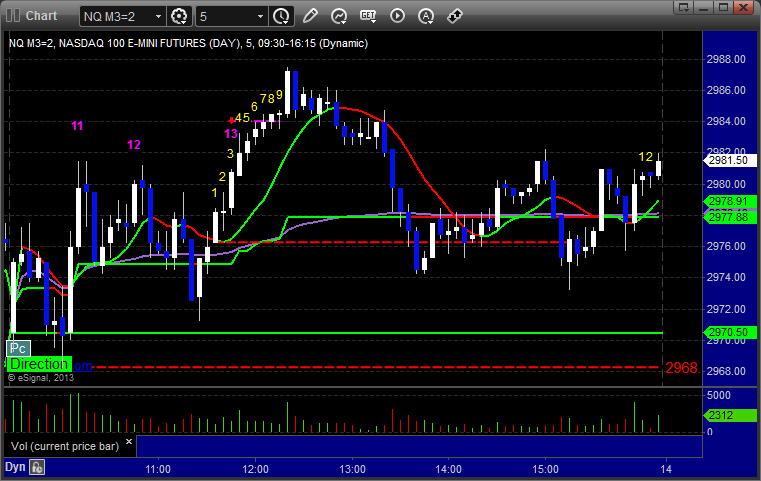Click the green 2312 volume tag

(729, 415)
